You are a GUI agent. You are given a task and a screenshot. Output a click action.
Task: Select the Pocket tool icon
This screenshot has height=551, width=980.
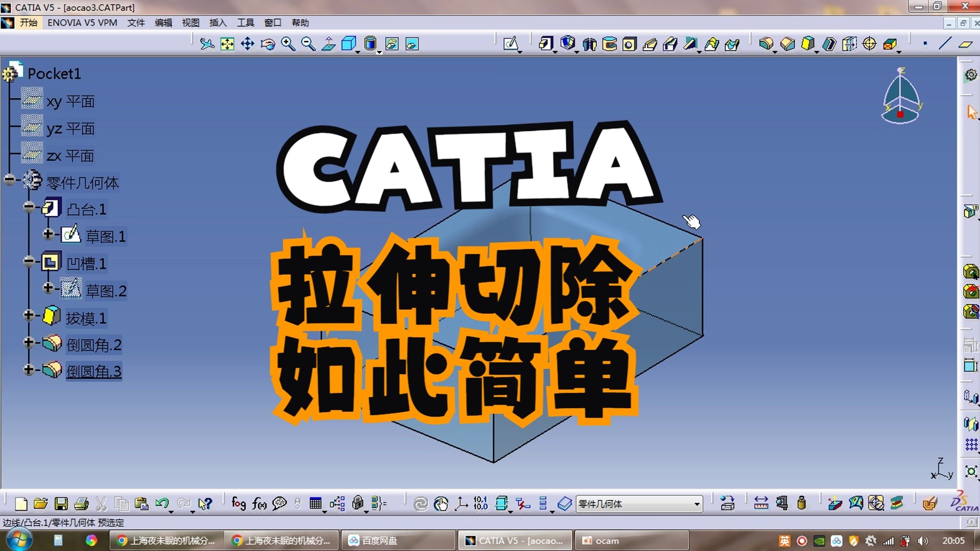pos(568,44)
